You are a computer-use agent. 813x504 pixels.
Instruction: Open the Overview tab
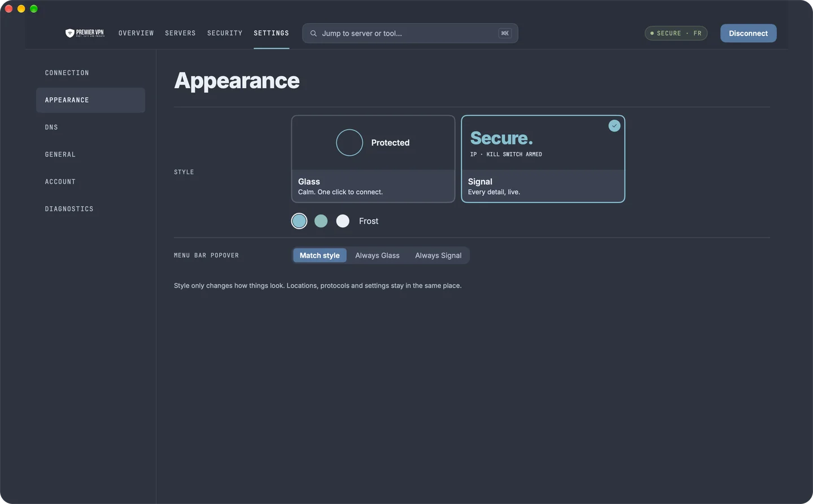coord(136,33)
